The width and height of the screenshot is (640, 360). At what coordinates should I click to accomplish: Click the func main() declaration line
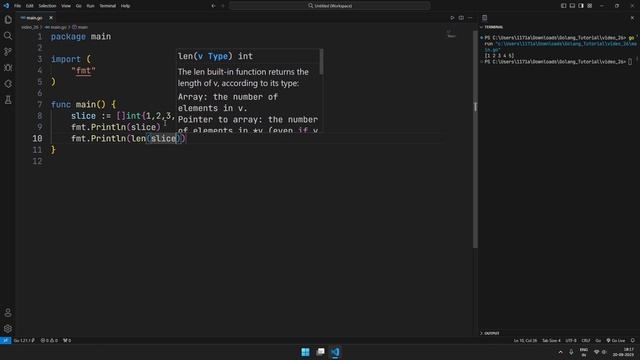(x=83, y=104)
